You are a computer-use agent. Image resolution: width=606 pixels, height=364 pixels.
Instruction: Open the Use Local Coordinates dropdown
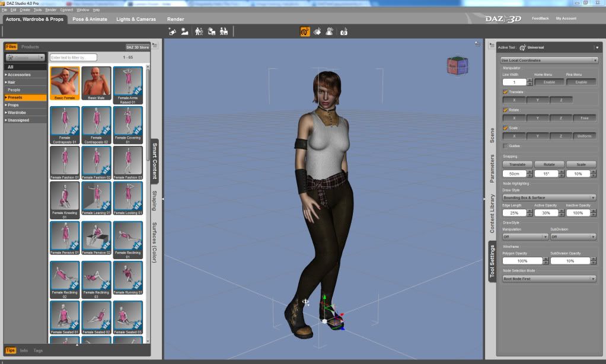pyautogui.click(x=549, y=60)
